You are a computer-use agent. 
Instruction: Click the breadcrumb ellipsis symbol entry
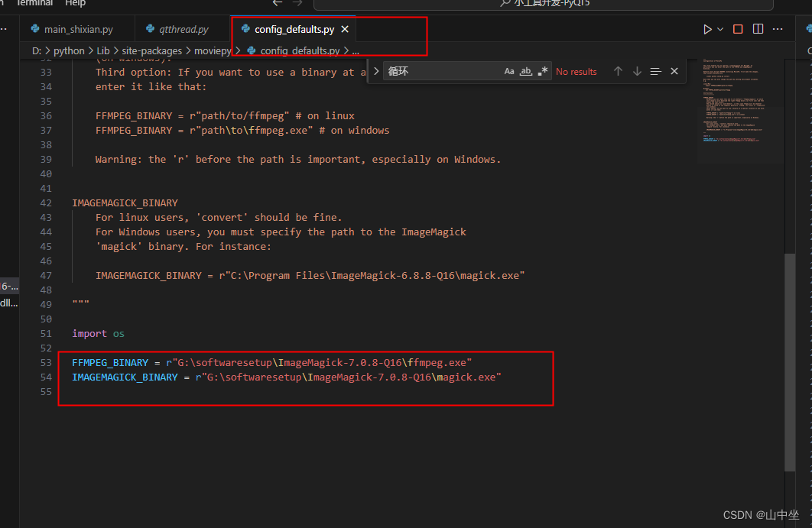pos(356,50)
